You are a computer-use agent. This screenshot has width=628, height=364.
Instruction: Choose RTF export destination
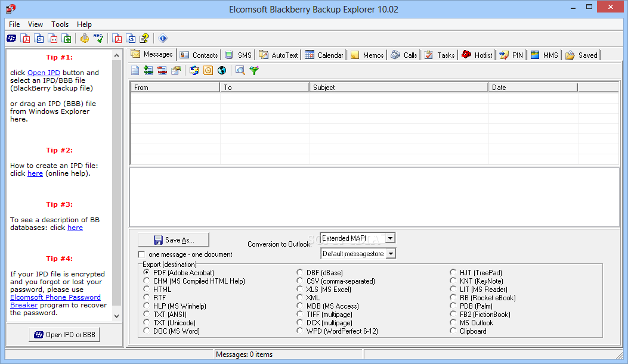point(147,298)
